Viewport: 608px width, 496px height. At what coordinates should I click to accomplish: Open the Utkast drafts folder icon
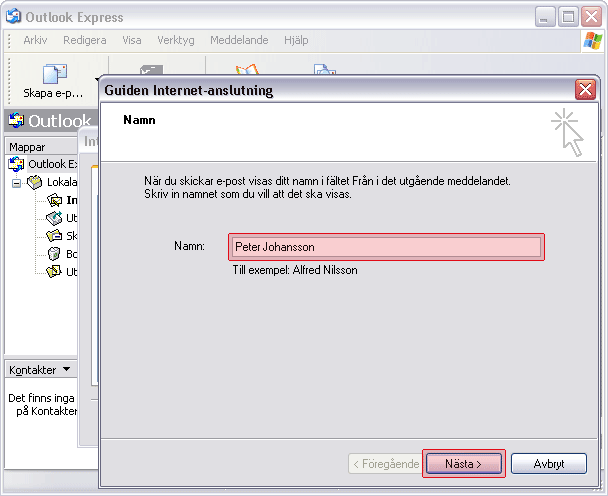55,272
